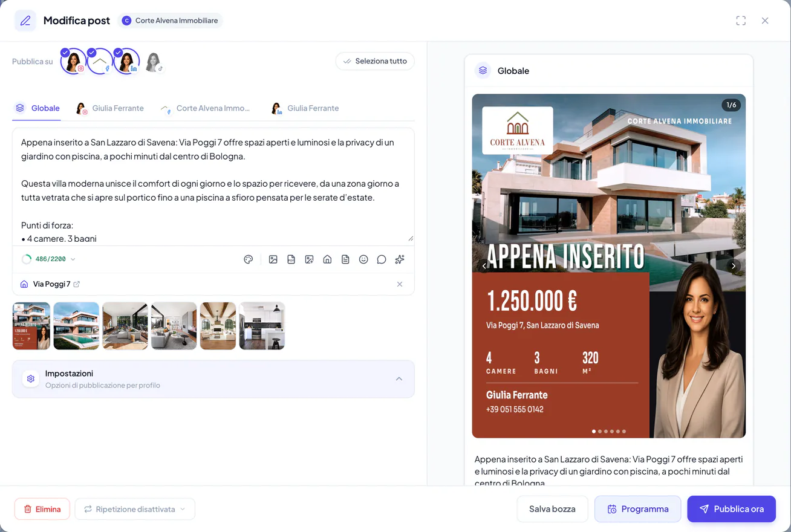Open Via Poggi 7 external link icon

[x=77, y=284]
